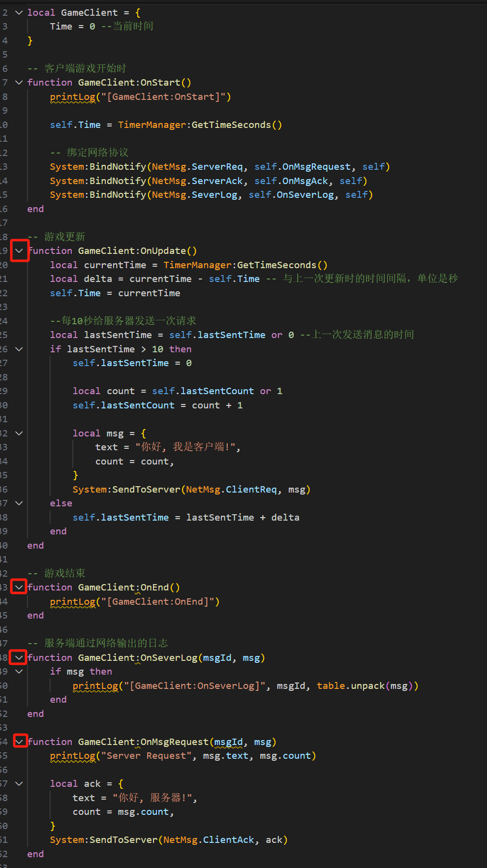Fold the GameClient:OnSeverLog function
Viewport: 487px width, 868px height.
pyautogui.click(x=19, y=657)
